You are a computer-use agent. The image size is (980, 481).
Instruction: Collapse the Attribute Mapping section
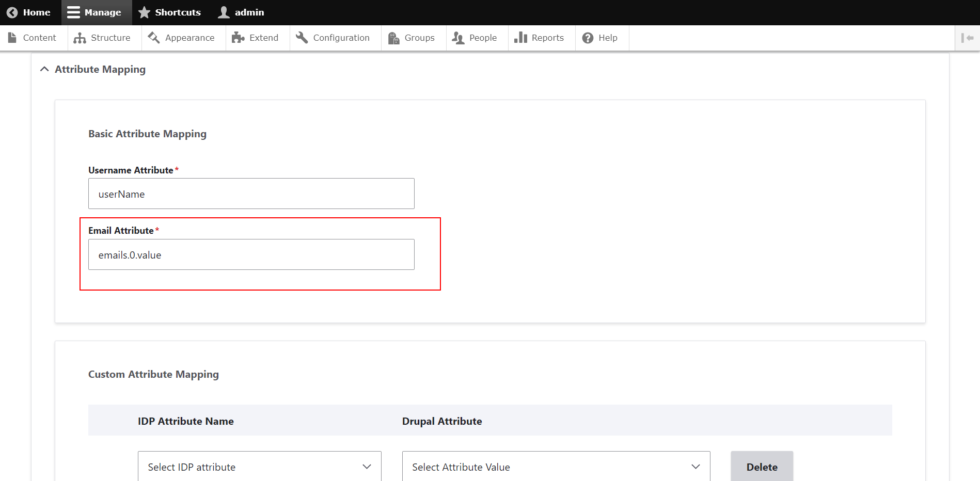45,69
